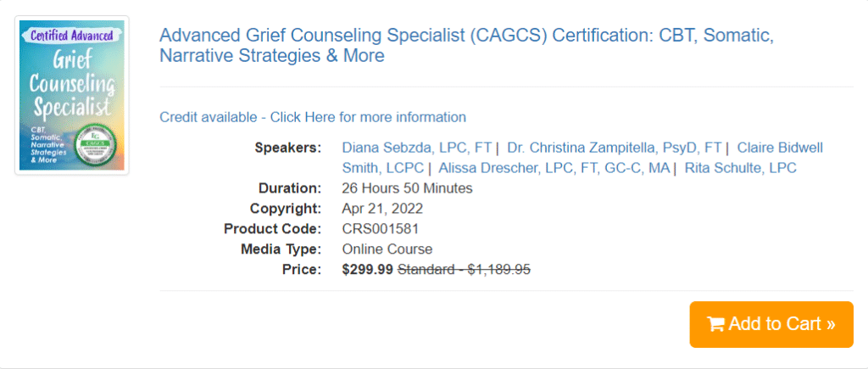Click the Online Course media type value
The height and width of the screenshot is (369, 868).
387,249
